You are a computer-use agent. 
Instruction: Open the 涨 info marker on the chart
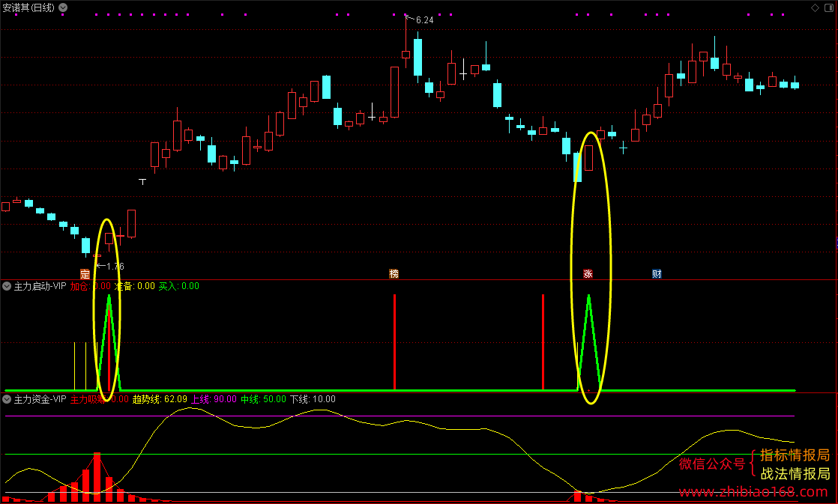click(x=588, y=274)
